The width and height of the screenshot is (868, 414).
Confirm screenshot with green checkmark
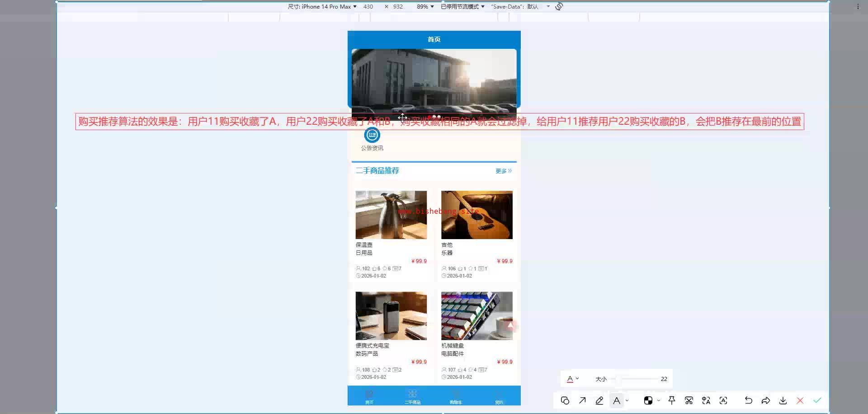(817, 400)
